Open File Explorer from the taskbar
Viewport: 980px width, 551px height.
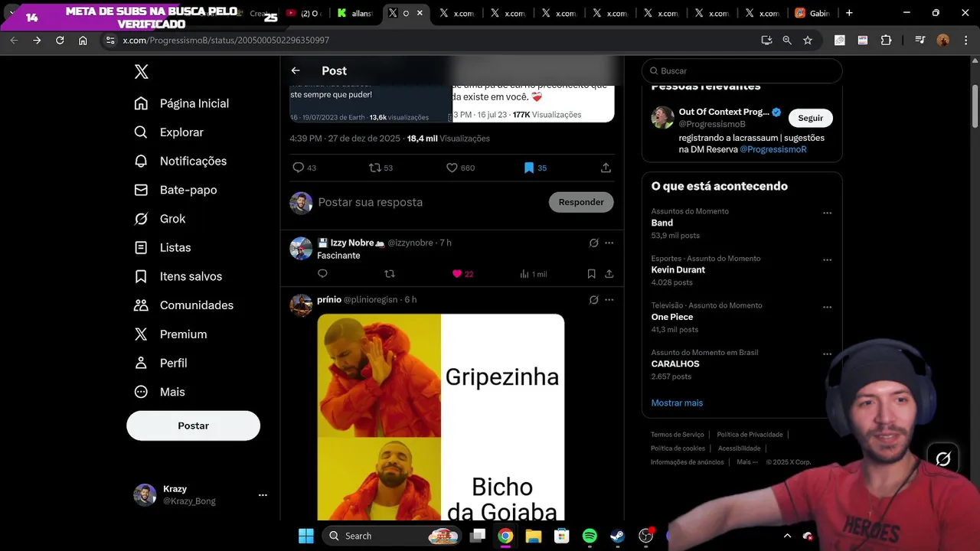(x=534, y=536)
